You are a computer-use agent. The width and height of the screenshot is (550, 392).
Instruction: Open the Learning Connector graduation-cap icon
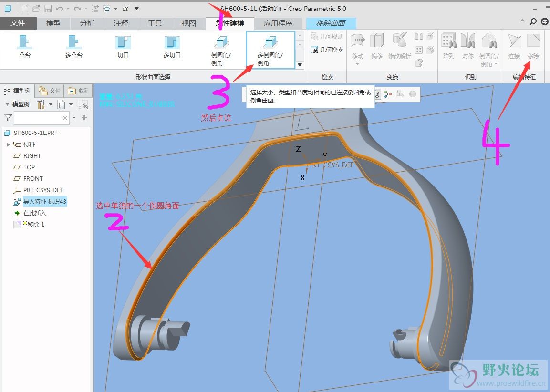[x=544, y=22]
